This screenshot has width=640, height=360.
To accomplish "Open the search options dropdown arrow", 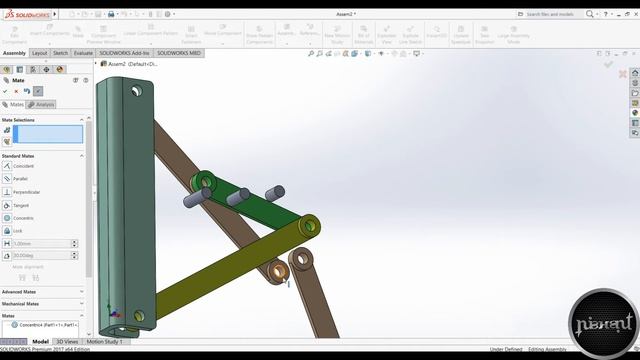I will [597, 14].
